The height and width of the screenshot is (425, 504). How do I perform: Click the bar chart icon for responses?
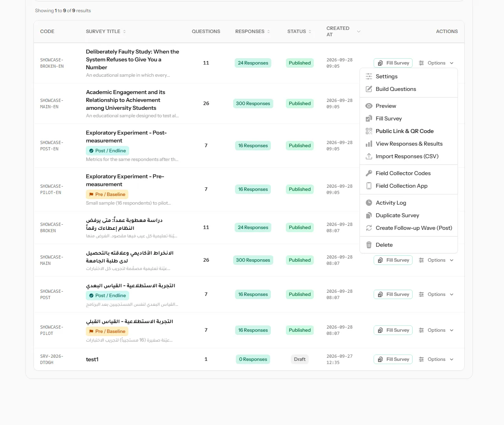pyautogui.click(x=369, y=144)
